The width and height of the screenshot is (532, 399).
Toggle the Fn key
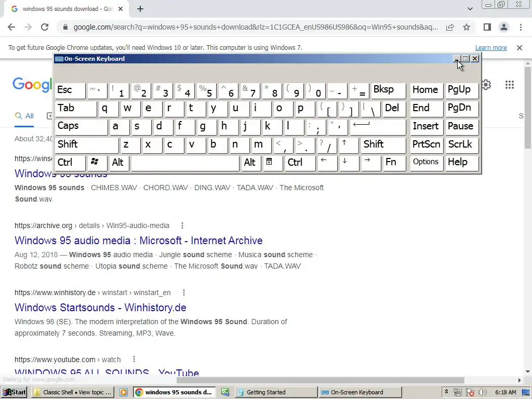[394, 163]
